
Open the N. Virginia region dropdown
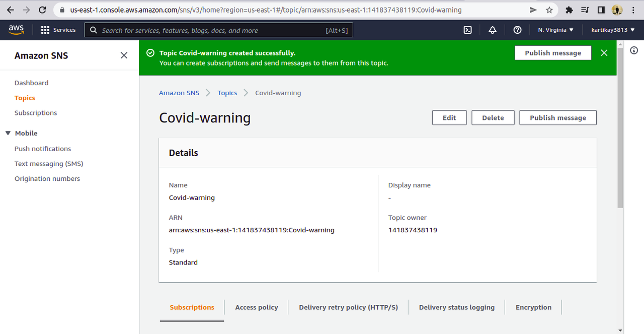pyautogui.click(x=555, y=30)
